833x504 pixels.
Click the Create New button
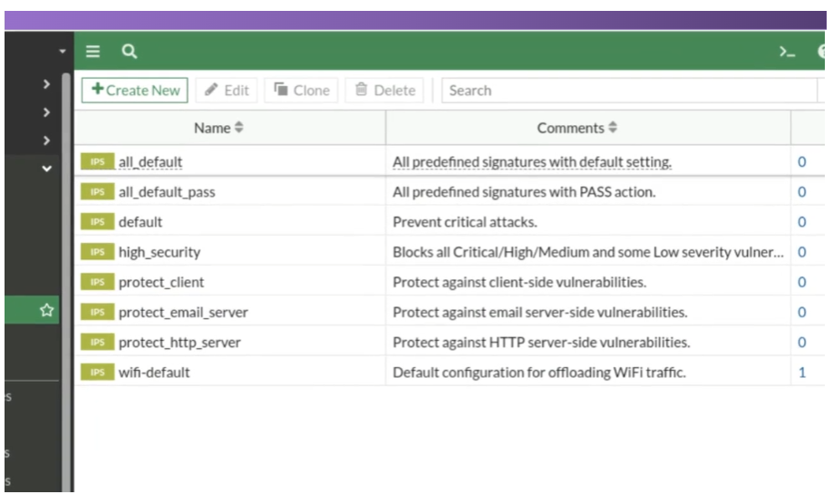[135, 91]
